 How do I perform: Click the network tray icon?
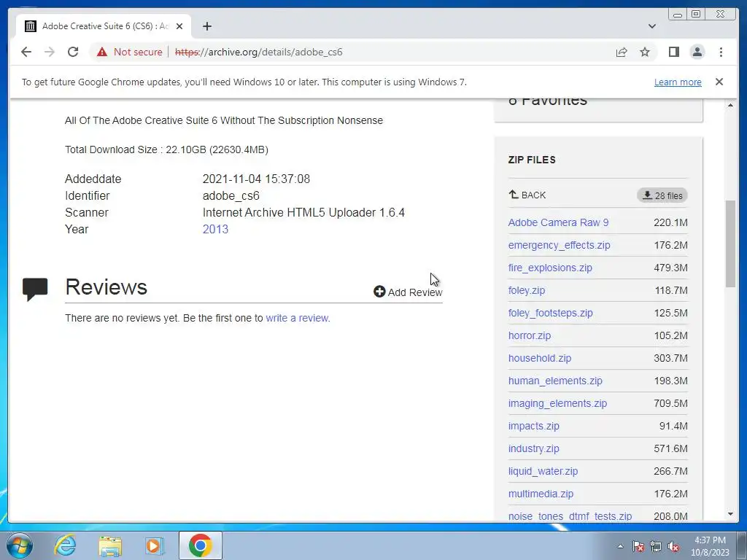coord(656,546)
